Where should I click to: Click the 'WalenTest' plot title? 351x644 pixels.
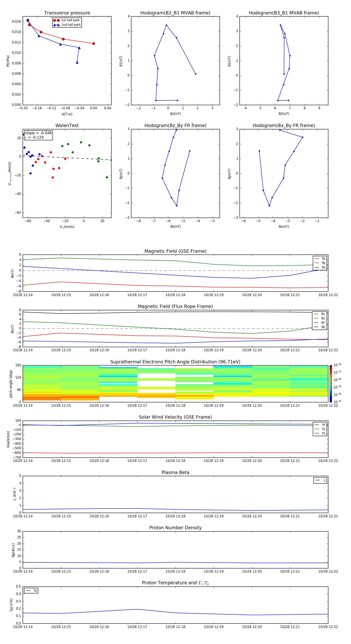(67, 125)
